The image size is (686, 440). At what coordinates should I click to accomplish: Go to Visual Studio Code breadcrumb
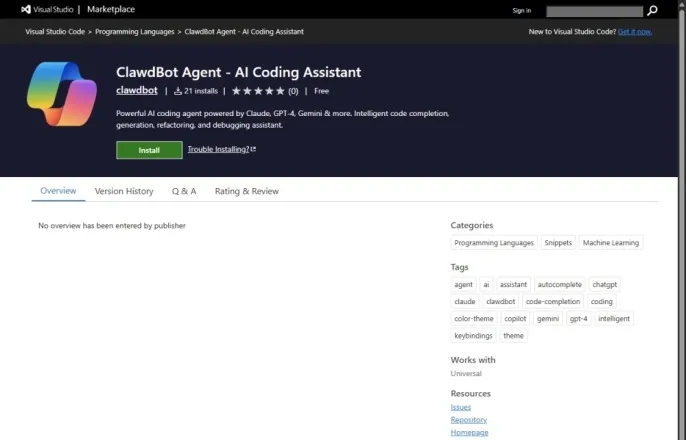tap(55, 31)
